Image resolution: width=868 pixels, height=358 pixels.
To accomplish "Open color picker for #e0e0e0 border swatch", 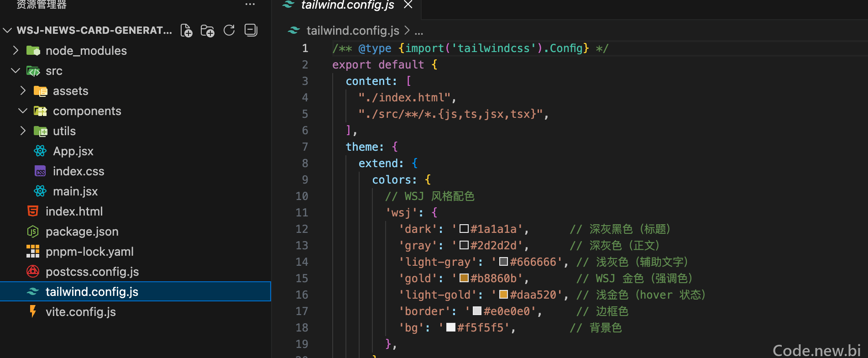I will click(477, 311).
